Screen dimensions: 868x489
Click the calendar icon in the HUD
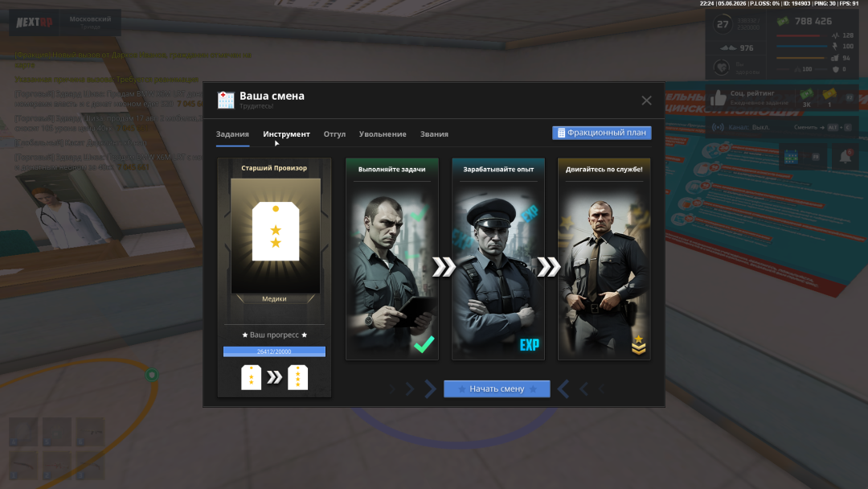[x=791, y=157]
